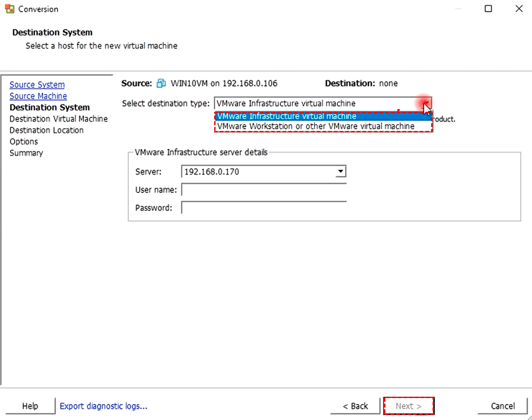Viewport: 532px width, 420px height.
Task: Click the Destination: none label
Action: [x=361, y=83]
